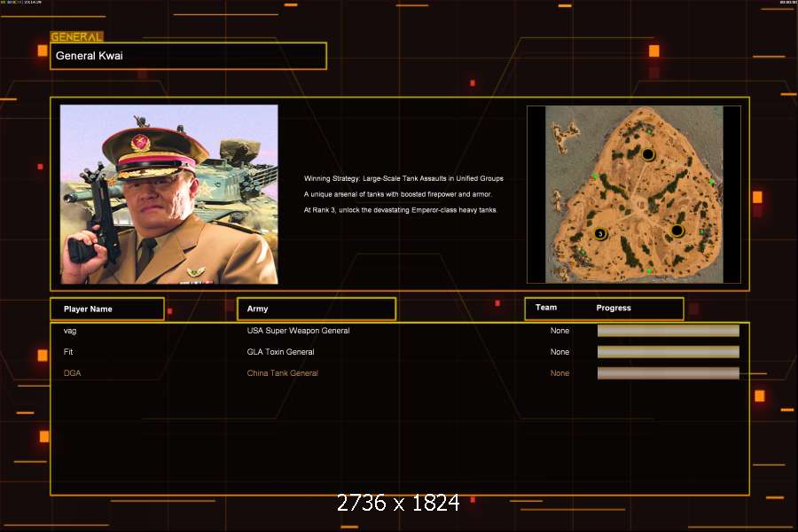Click the island map preview image
The width and height of the screenshot is (798, 532).
(634, 194)
